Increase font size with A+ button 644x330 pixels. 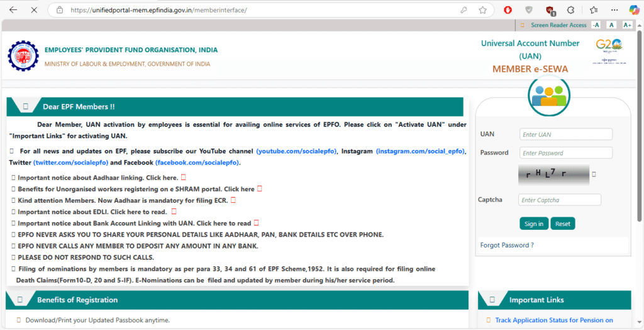tap(627, 25)
